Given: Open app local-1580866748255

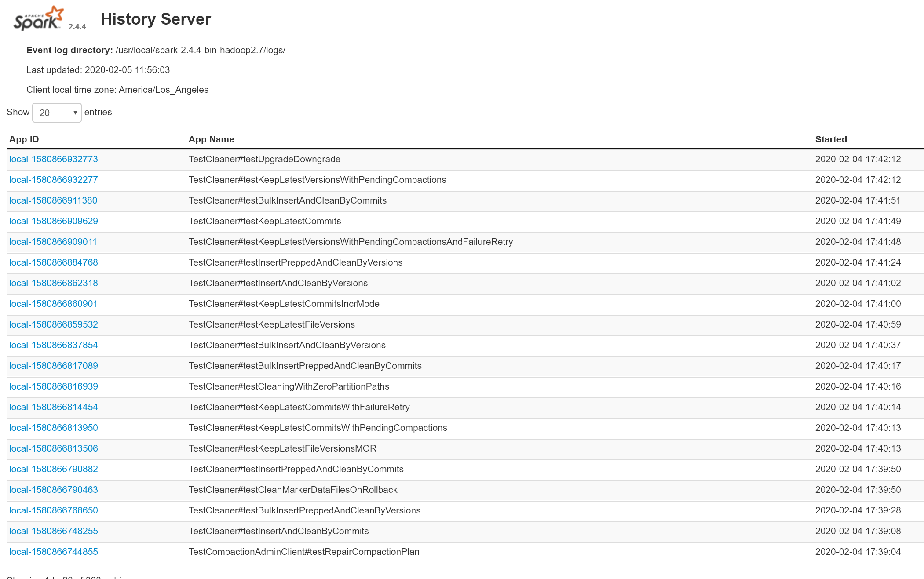Looking at the screenshot, I should tap(54, 531).
